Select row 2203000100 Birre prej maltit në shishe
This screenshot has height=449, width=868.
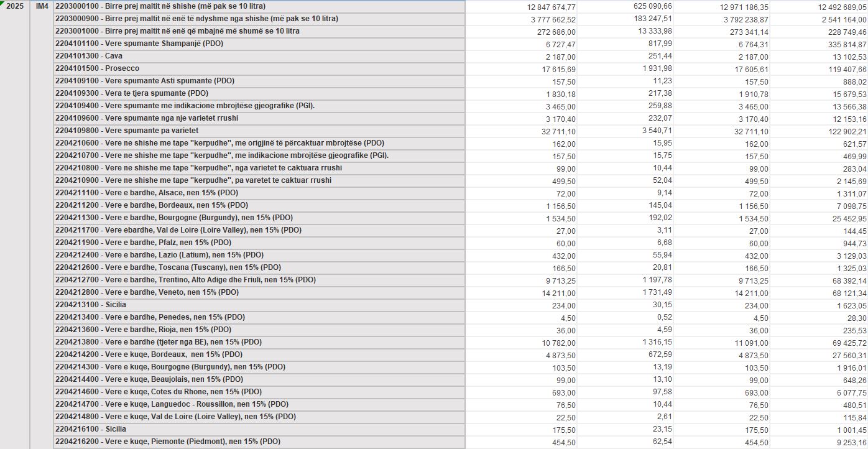pyautogui.click(x=160, y=6)
